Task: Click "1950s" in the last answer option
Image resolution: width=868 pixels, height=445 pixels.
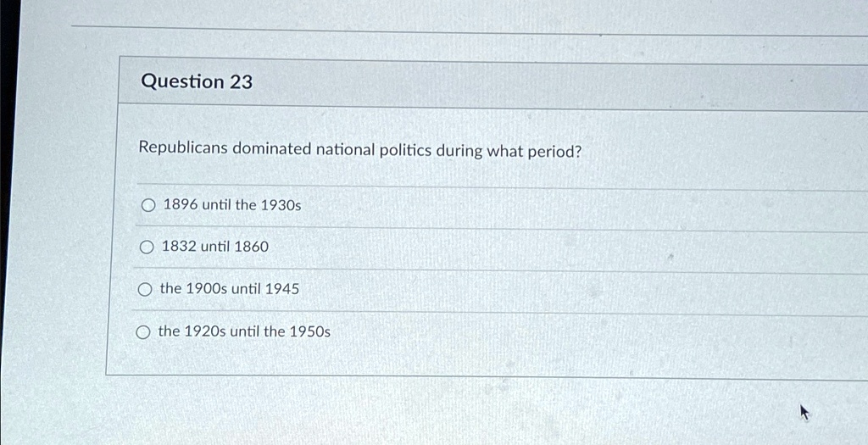Action: pyautogui.click(x=310, y=331)
